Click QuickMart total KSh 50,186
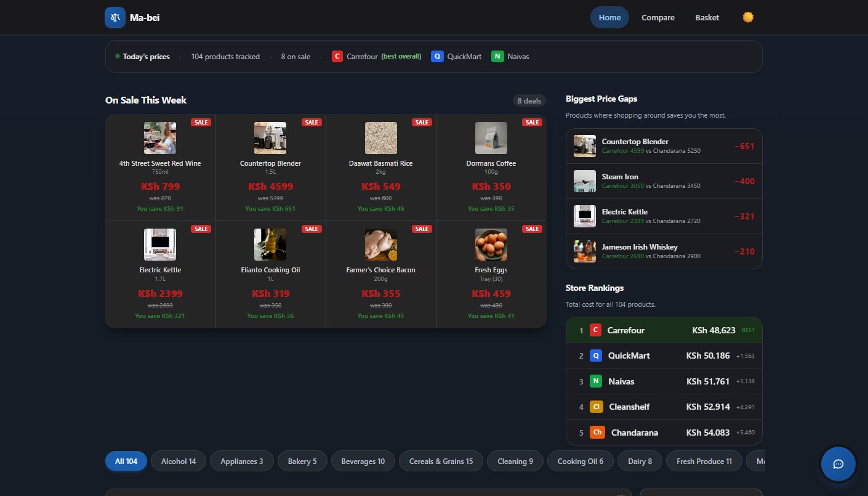The width and height of the screenshot is (868, 496). pos(708,356)
